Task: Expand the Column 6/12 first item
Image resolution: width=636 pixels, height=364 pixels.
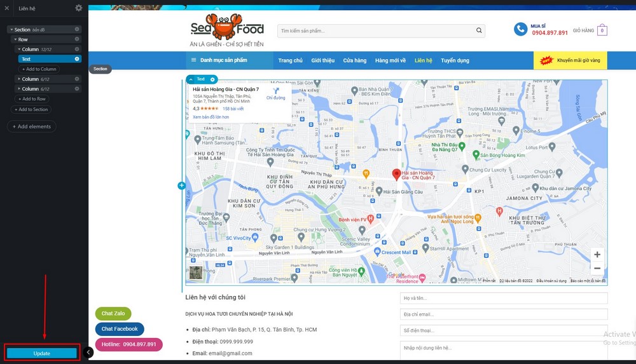Action: (x=18, y=79)
